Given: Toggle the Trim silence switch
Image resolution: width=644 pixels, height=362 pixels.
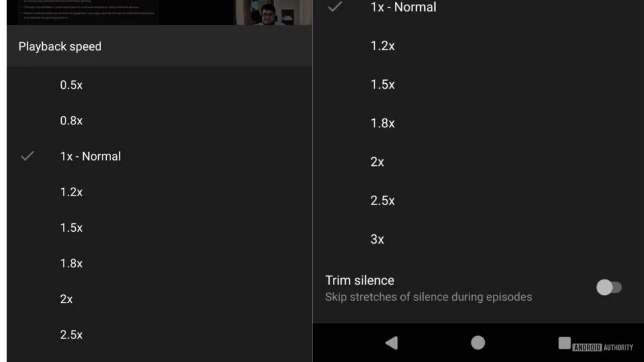Looking at the screenshot, I should [x=609, y=288].
